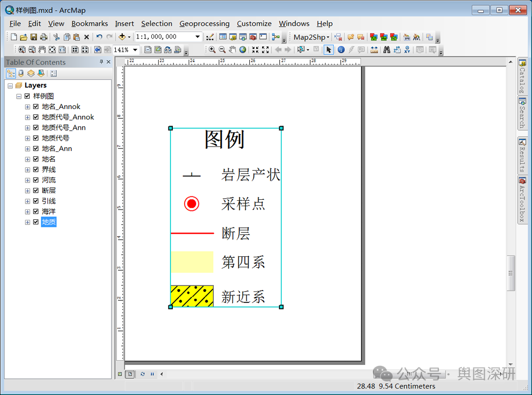Open the File menu
Screen dimensions: 532x395
pos(15,24)
